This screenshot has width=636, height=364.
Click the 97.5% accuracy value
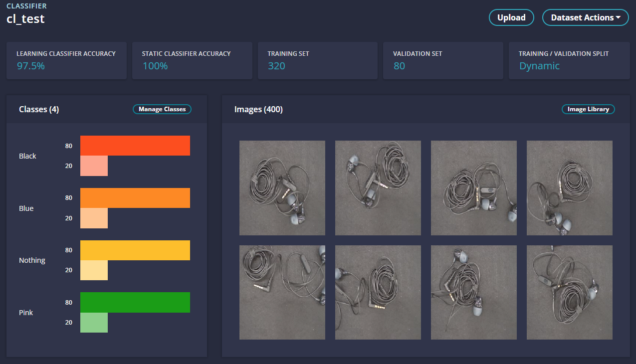click(x=31, y=66)
